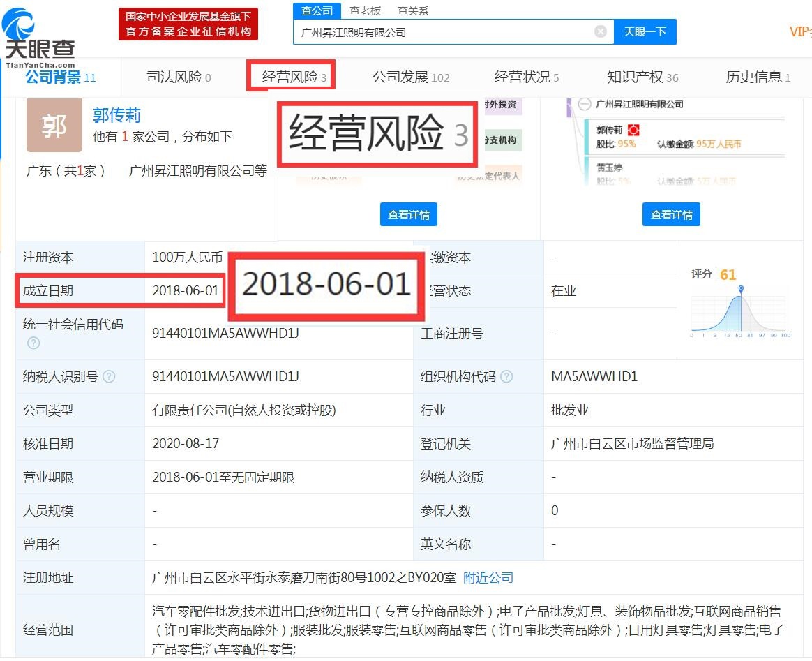Switch to the 查老板 search tab
The height and width of the screenshot is (661, 812).
pyautogui.click(x=366, y=10)
